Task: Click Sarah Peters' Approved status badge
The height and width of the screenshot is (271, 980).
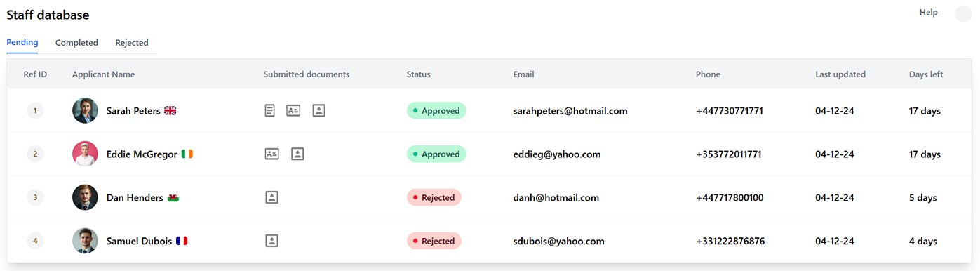Action: (436, 111)
